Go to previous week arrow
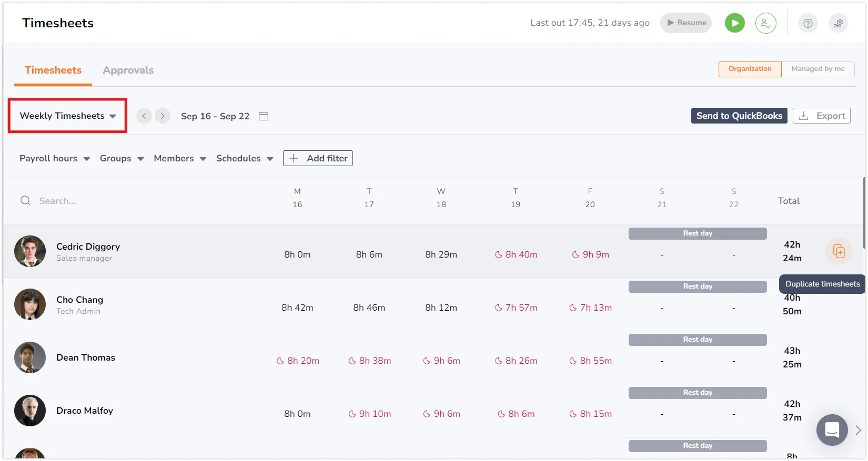This screenshot has height=461, width=868. tap(144, 116)
